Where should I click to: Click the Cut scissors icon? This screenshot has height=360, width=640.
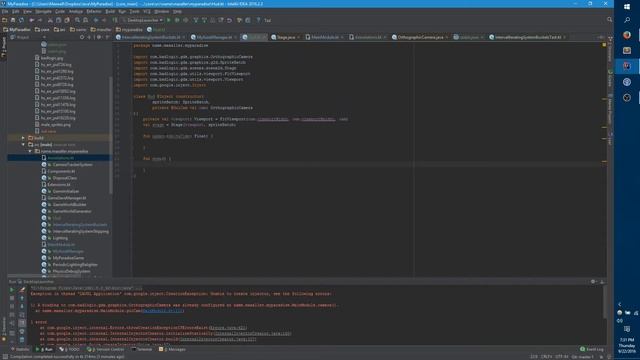click(x=50, y=20)
